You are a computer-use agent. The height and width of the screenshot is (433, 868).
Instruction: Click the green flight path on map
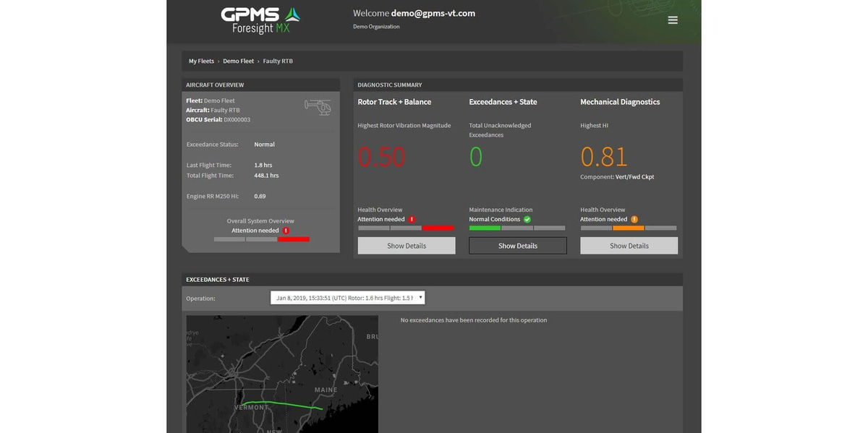coord(282,403)
